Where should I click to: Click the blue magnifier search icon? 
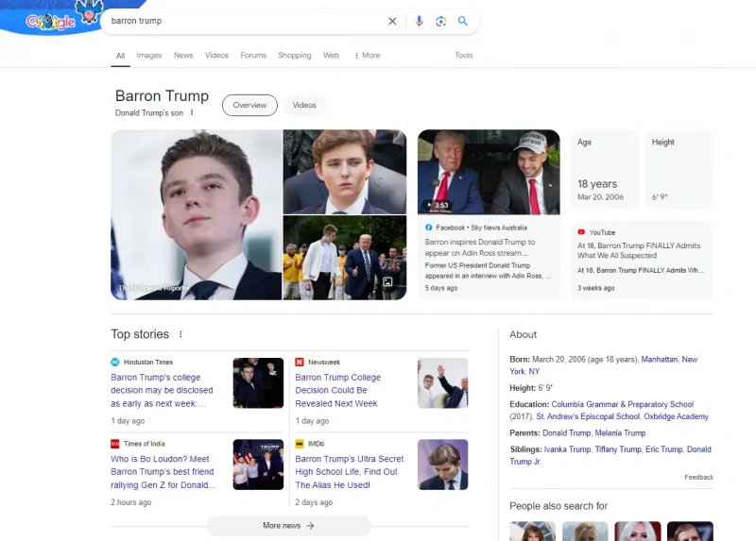[463, 21]
